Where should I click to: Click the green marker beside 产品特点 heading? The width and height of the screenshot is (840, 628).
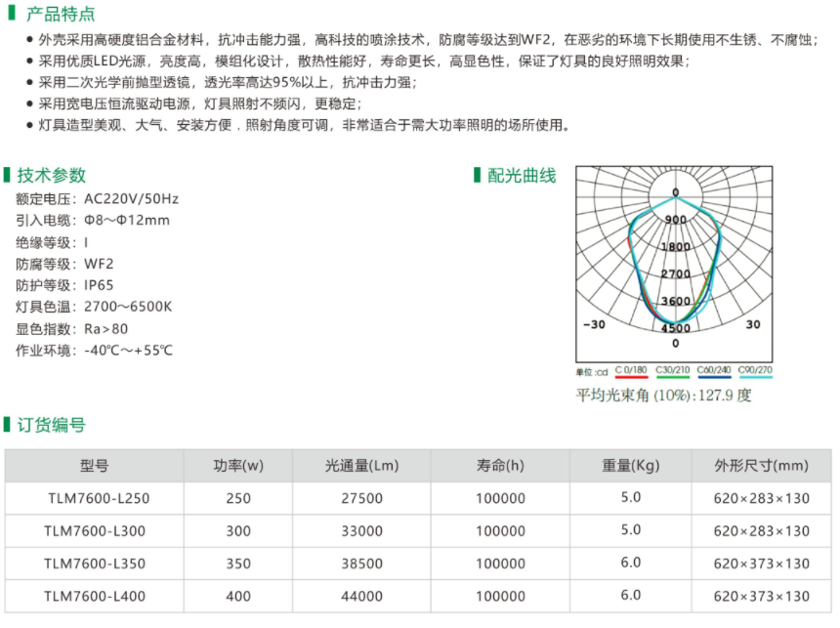[x=10, y=14]
